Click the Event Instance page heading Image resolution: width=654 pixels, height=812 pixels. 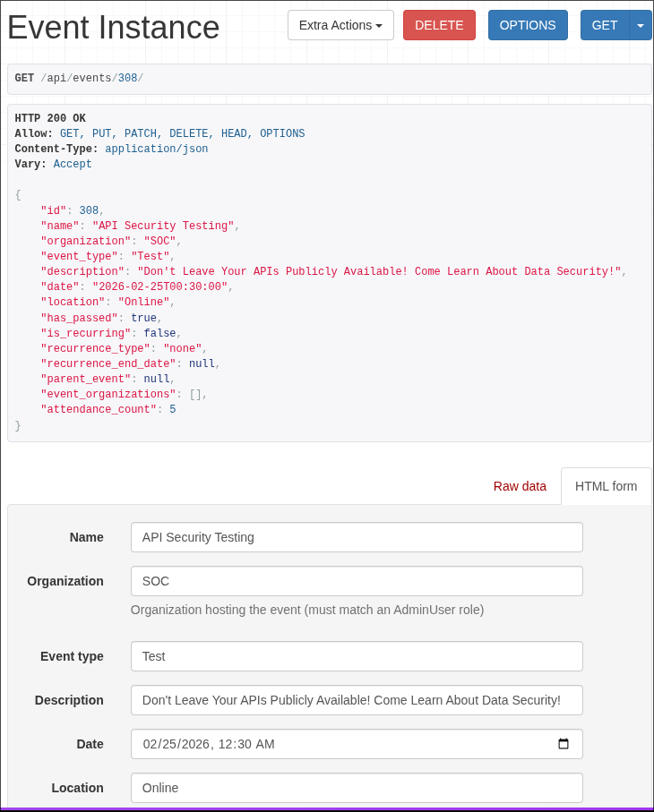(114, 27)
